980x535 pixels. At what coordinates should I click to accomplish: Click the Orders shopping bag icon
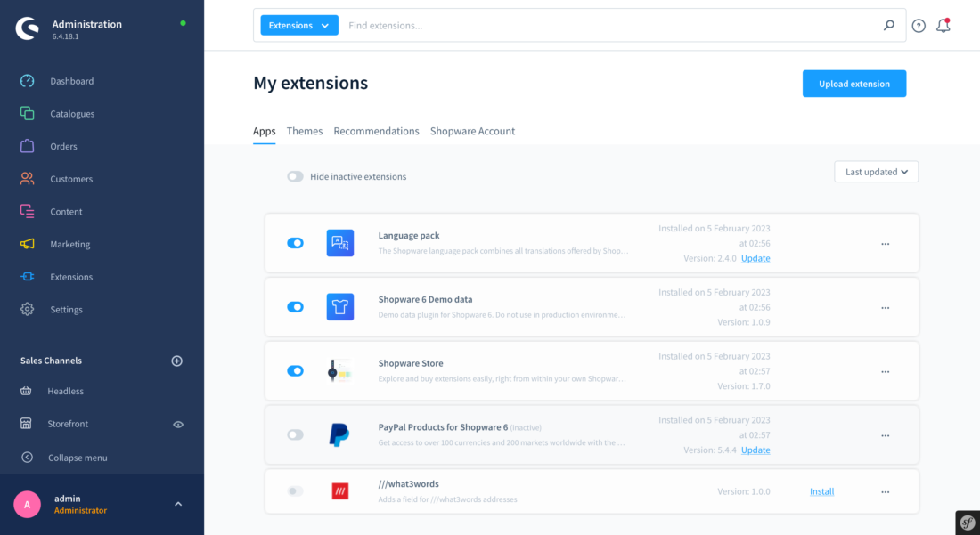[27, 146]
